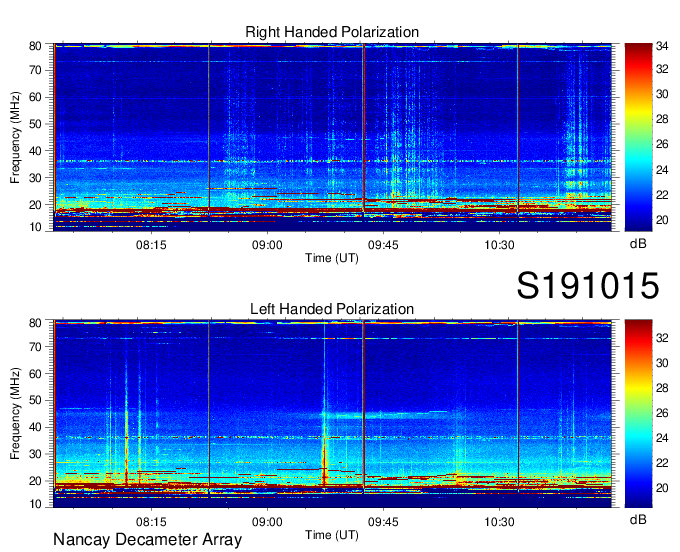This screenshot has width=680, height=552.
Task: Click the 09:00 tick label on top plot
Action: (267, 245)
